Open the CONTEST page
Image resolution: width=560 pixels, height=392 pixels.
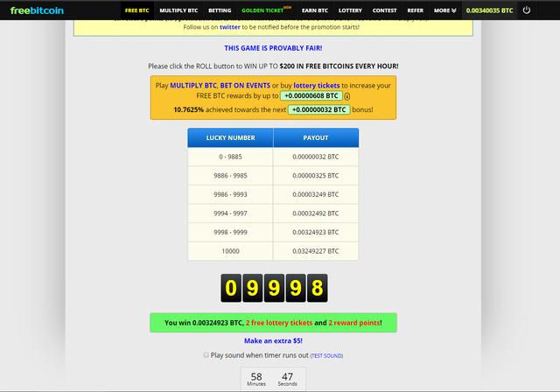click(384, 10)
